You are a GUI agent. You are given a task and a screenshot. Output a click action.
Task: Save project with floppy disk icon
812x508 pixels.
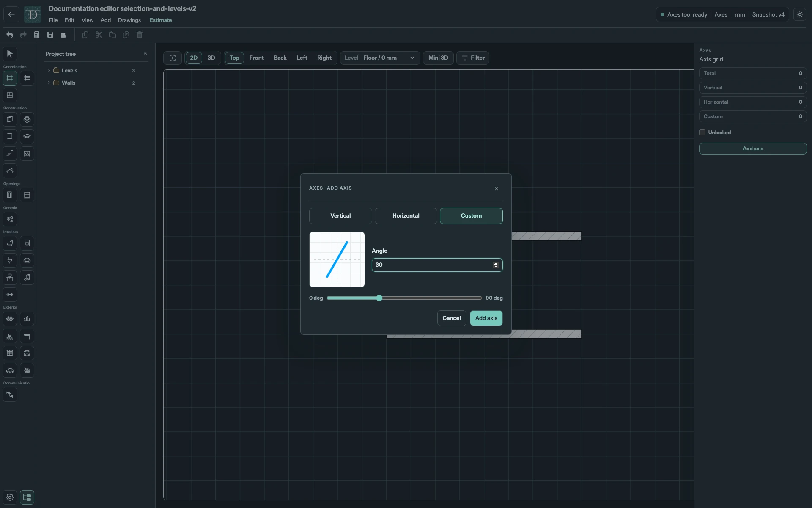(50, 35)
